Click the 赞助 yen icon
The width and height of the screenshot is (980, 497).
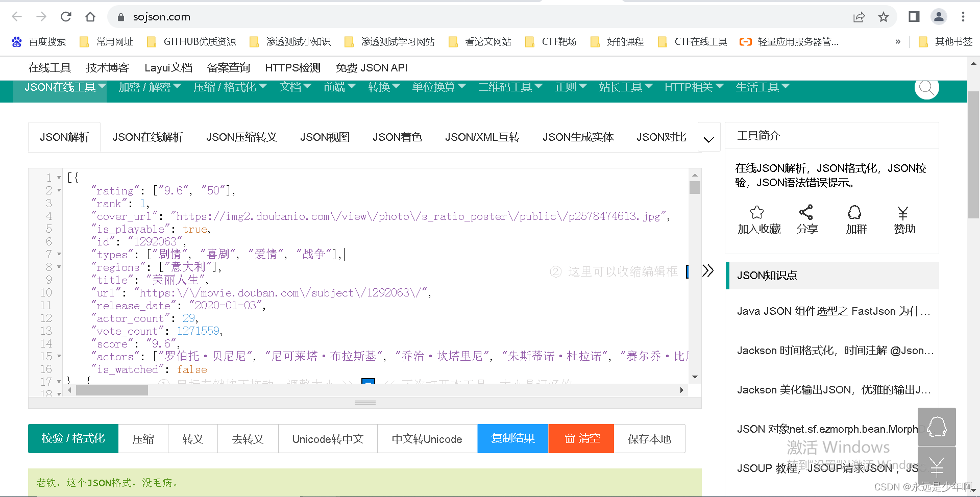(x=903, y=212)
